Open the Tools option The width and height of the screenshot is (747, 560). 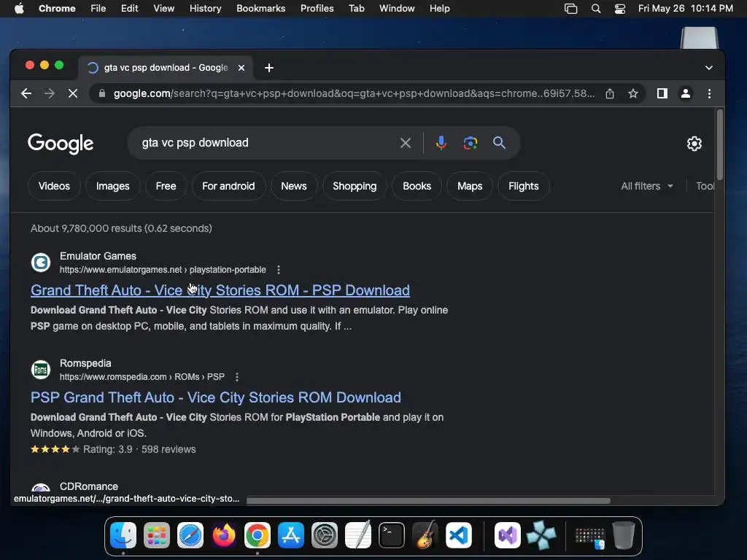[x=705, y=186]
